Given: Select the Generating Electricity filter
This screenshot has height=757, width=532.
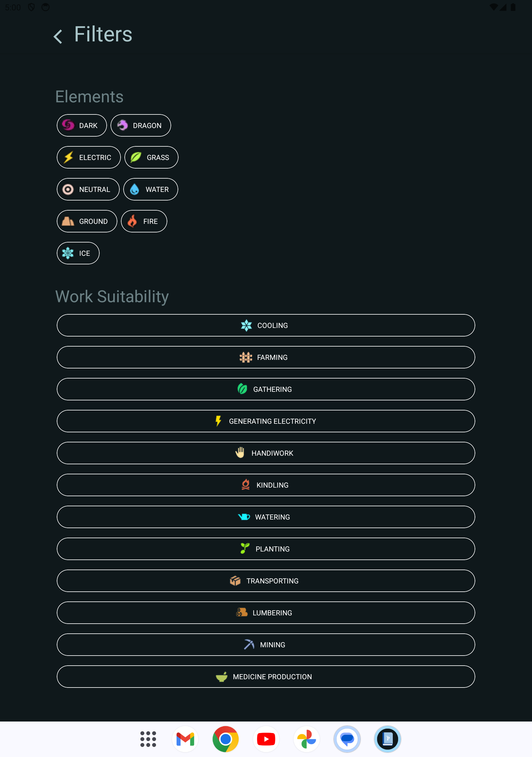Looking at the screenshot, I should click(x=266, y=421).
